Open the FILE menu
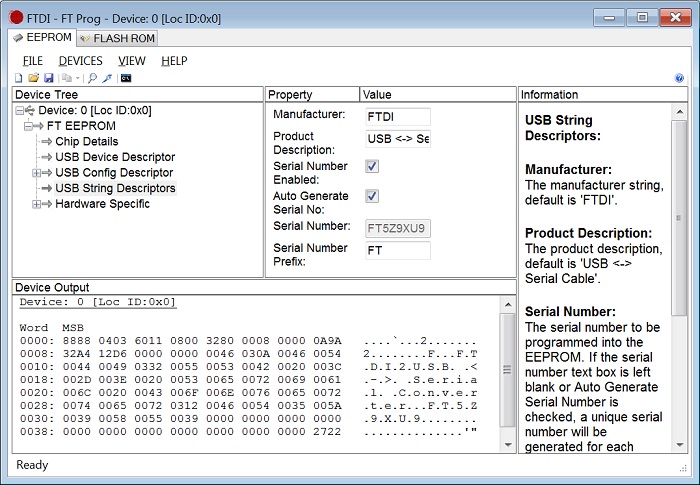The image size is (700, 485). tap(33, 61)
